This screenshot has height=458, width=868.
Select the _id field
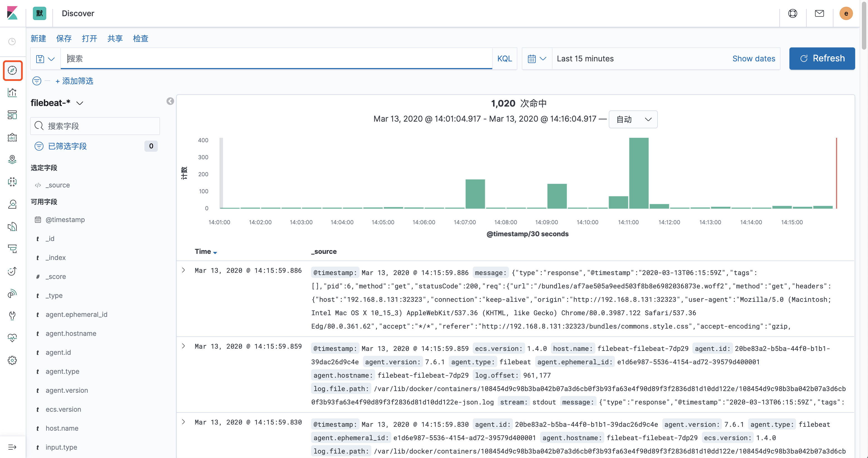(50, 238)
